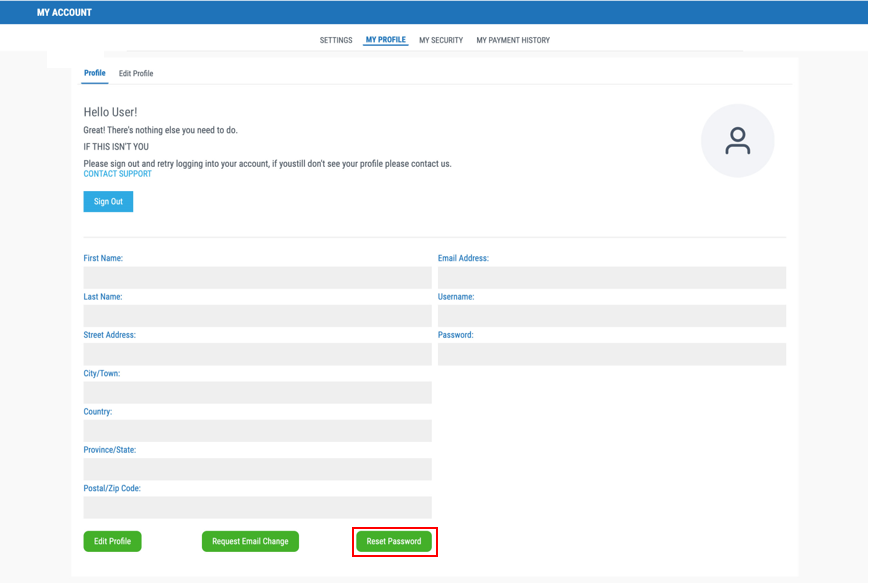Screen dimensions: 873x583
Task: Select the Street Address input field
Action: pyautogui.click(x=257, y=354)
